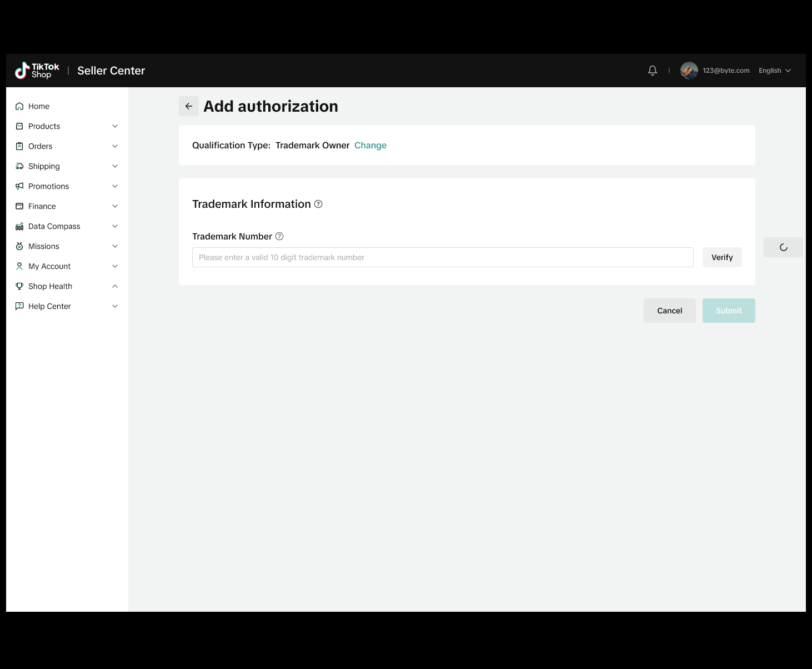This screenshot has height=669, width=812.
Task: Select Shipping in the sidebar
Action: pos(44,166)
